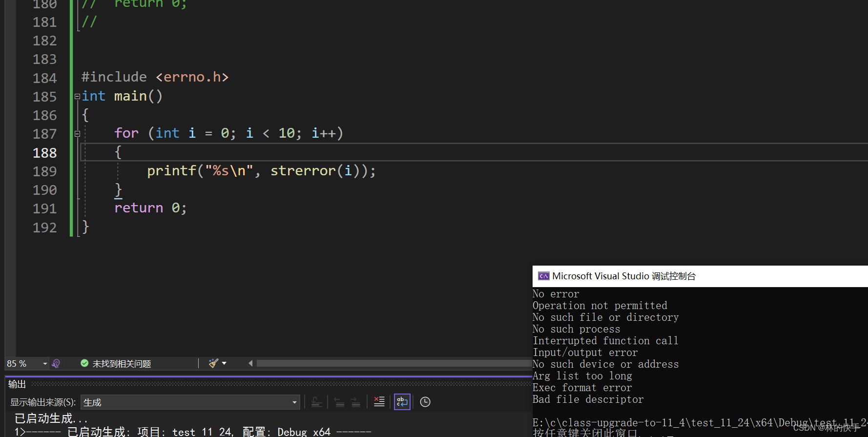Click the printf call on line 189
Image resolution: width=868 pixels, height=437 pixels.
171,171
